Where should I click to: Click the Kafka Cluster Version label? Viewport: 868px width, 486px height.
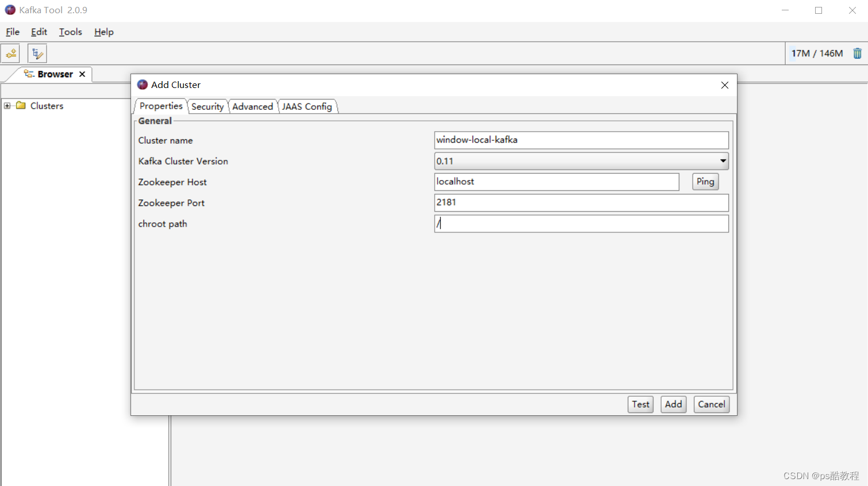click(183, 161)
